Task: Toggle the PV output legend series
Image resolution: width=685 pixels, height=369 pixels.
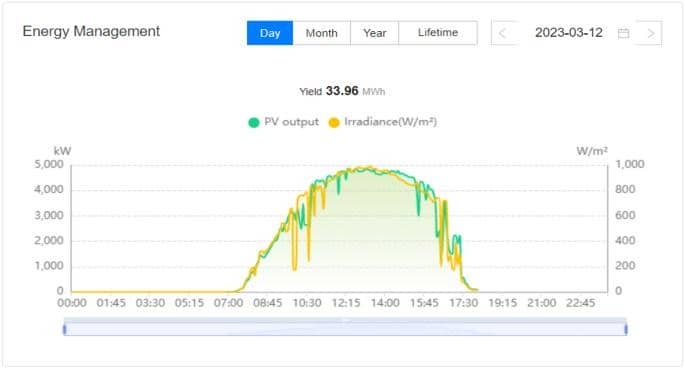Action: click(284, 122)
